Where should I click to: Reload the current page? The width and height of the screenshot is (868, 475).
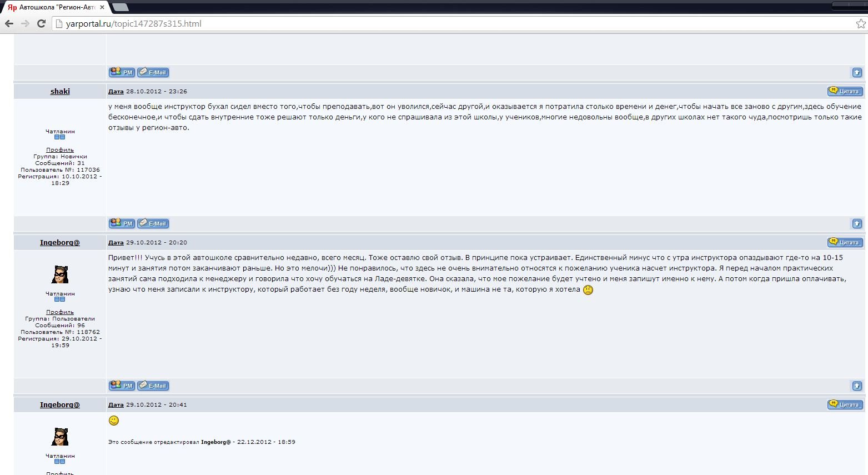41,23
